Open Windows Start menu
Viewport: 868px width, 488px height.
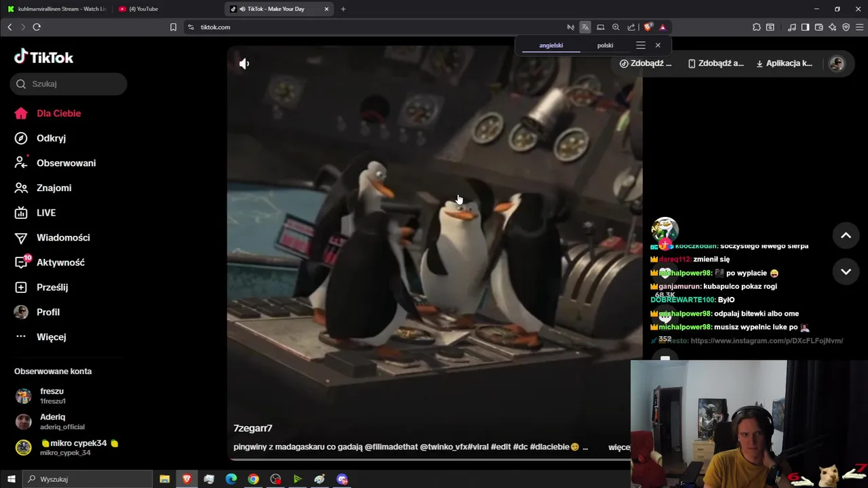click(11, 479)
